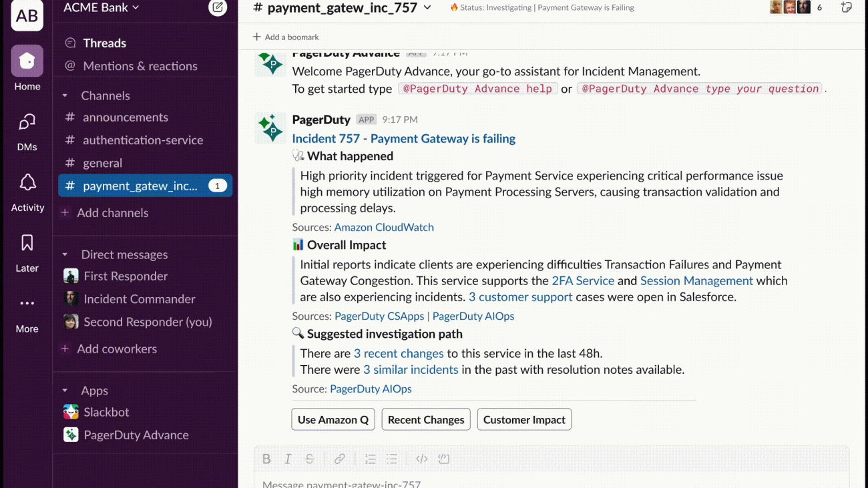
Task: Open the Threads view
Action: (x=104, y=43)
